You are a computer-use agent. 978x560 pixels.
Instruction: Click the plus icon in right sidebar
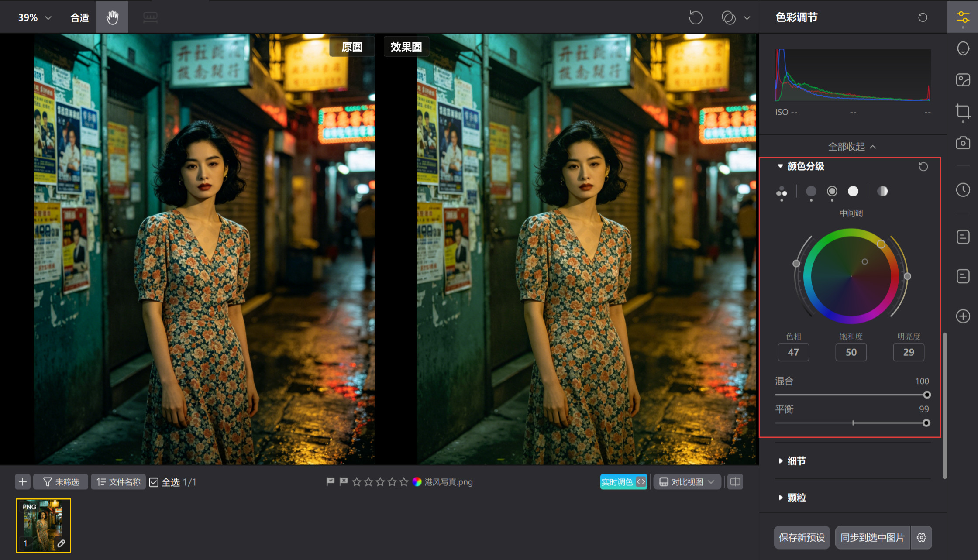(963, 316)
